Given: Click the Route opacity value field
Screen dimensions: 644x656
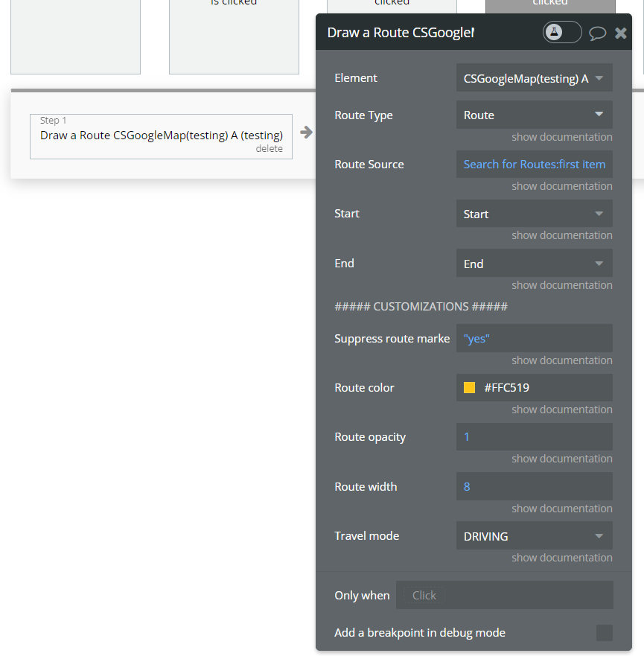Looking at the screenshot, I should [x=534, y=437].
